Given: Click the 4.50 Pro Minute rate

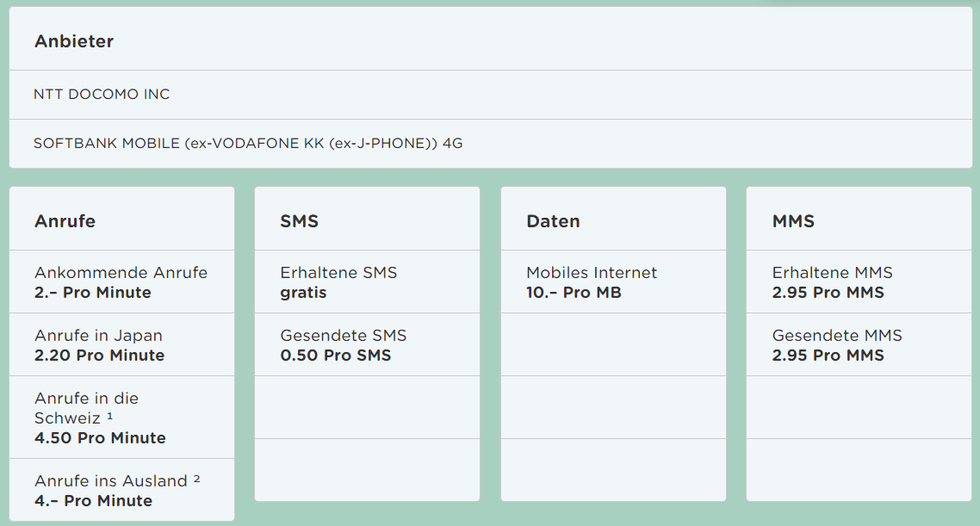Looking at the screenshot, I should point(100,438).
